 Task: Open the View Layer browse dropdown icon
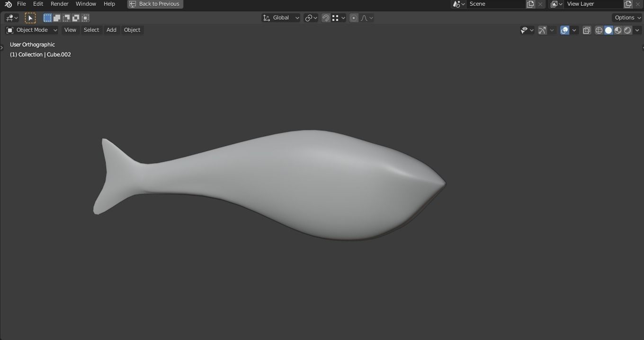click(556, 4)
